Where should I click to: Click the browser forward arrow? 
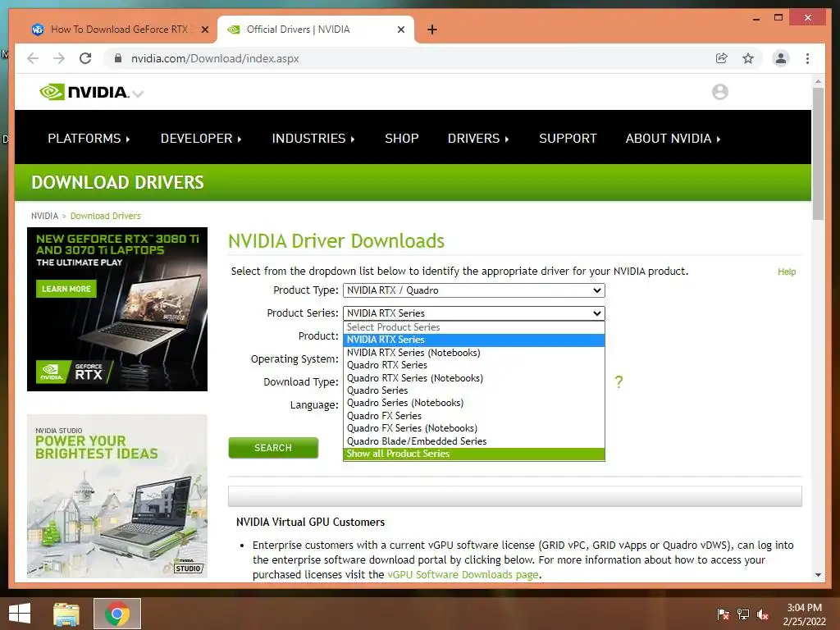tap(59, 58)
